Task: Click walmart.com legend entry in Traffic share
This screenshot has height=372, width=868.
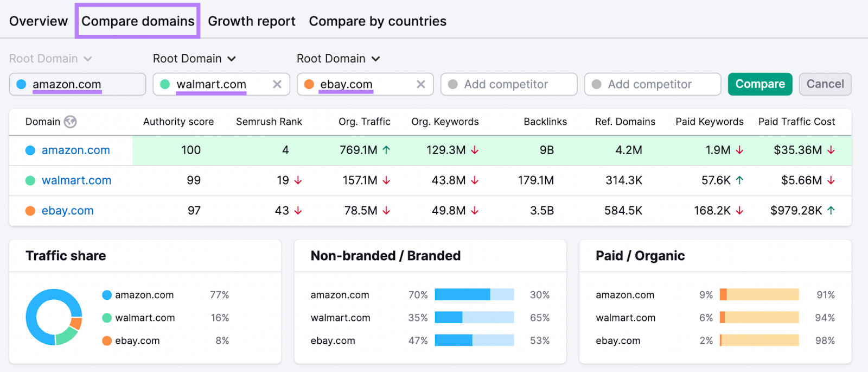Action: tap(139, 318)
